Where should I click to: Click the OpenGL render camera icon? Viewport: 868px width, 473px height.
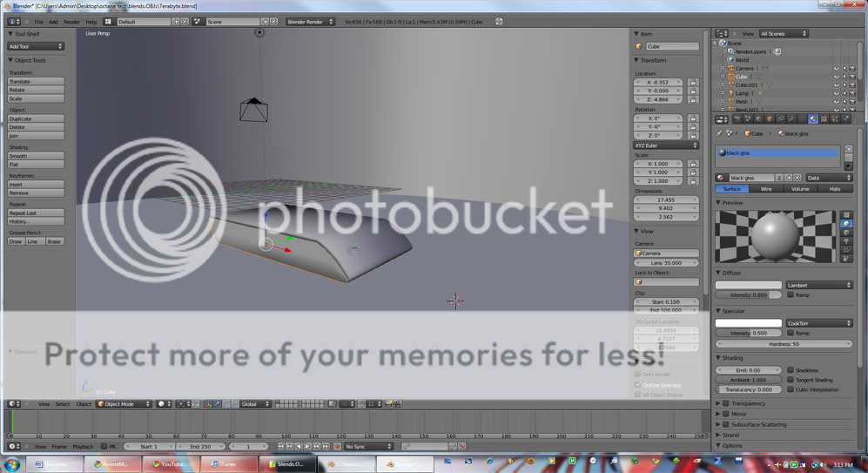pos(388,404)
